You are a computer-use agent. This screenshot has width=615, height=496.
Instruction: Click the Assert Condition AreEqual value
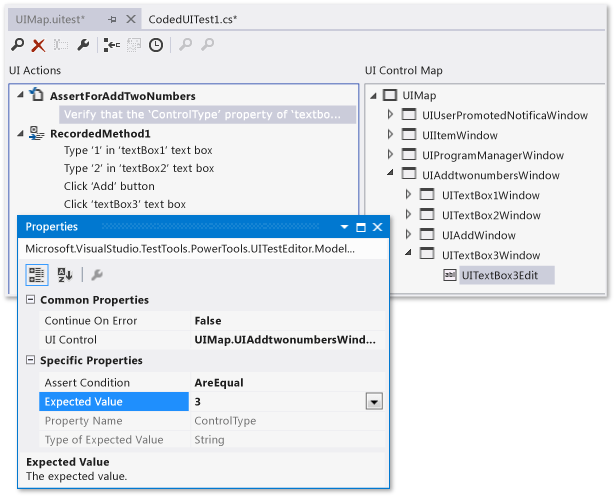click(221, 382)
